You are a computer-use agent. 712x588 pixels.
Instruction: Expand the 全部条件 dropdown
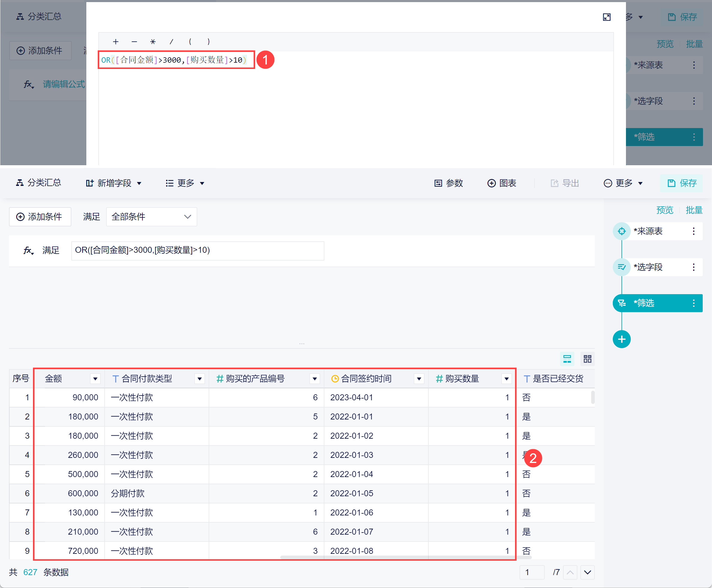point(152,217)
